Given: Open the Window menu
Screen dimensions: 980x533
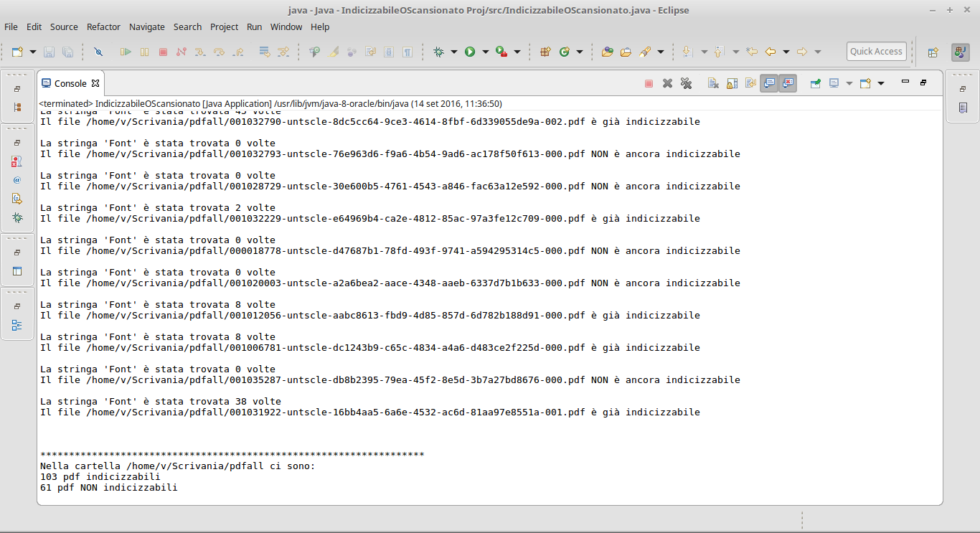Looking at the screenshot, I should click(x=286, y=27).
